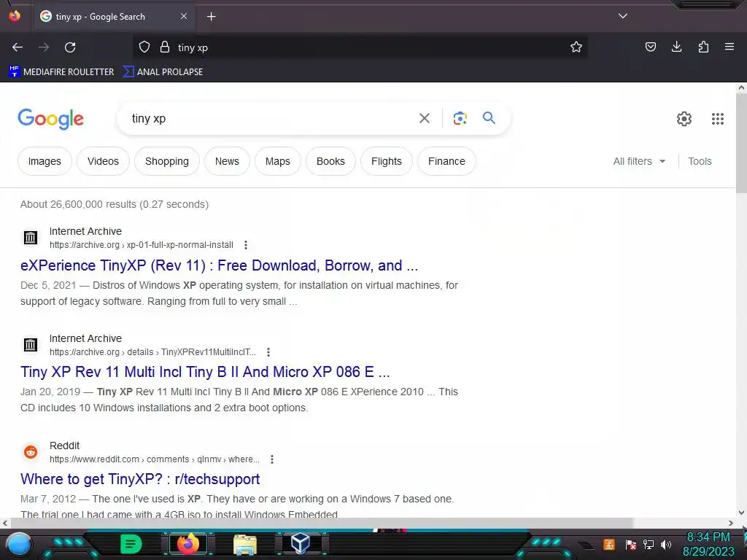Switch to the Maps results tab
This screenshot has width=747, height=560.
pos(278,161)
